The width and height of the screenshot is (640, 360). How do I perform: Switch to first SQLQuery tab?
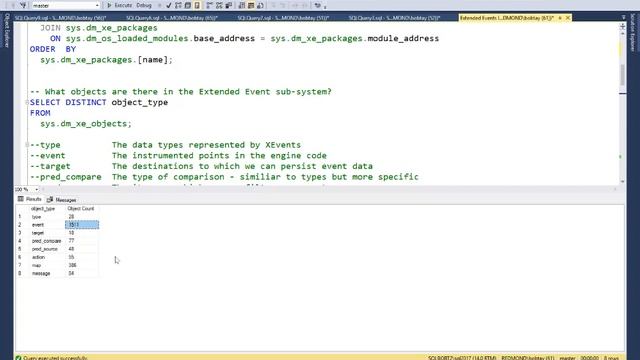click(60, 18)
